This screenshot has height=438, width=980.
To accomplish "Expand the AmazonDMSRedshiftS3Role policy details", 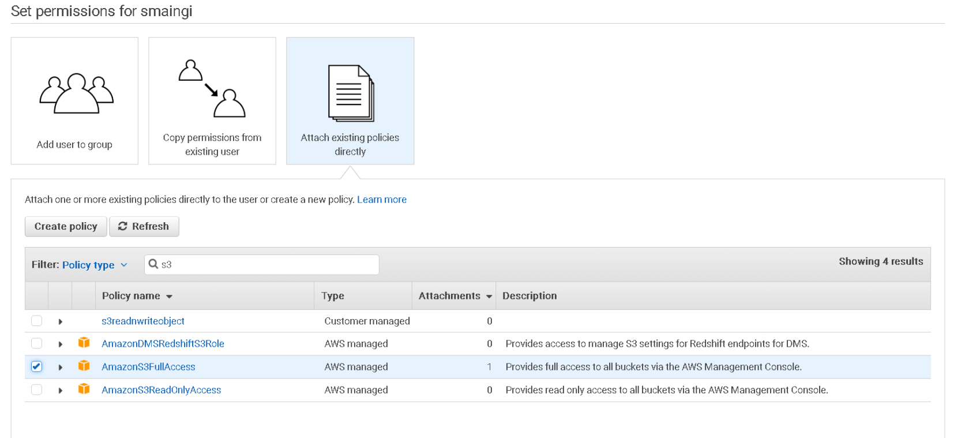I will coord(60,344).
